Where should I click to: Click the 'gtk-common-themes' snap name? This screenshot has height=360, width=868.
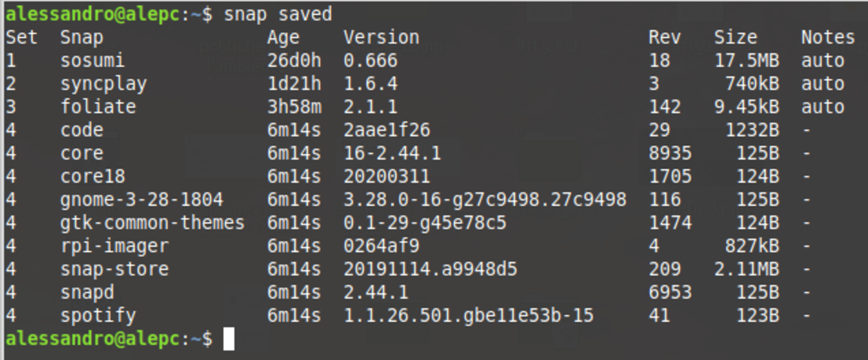tap(153, 223)
